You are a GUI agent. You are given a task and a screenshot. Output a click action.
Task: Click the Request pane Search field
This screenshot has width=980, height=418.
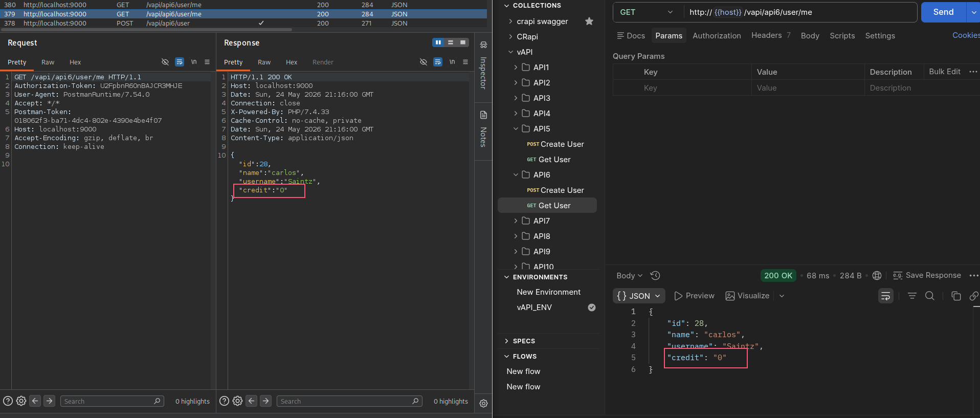pos(112,401)
